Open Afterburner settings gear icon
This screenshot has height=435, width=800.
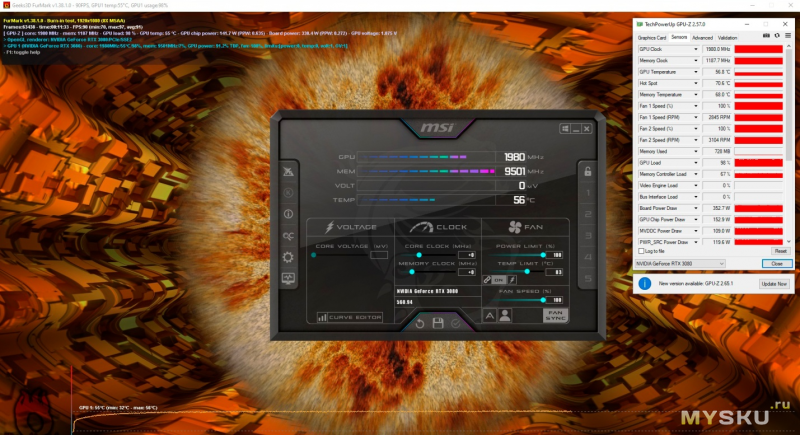click(x=288, y=257)
